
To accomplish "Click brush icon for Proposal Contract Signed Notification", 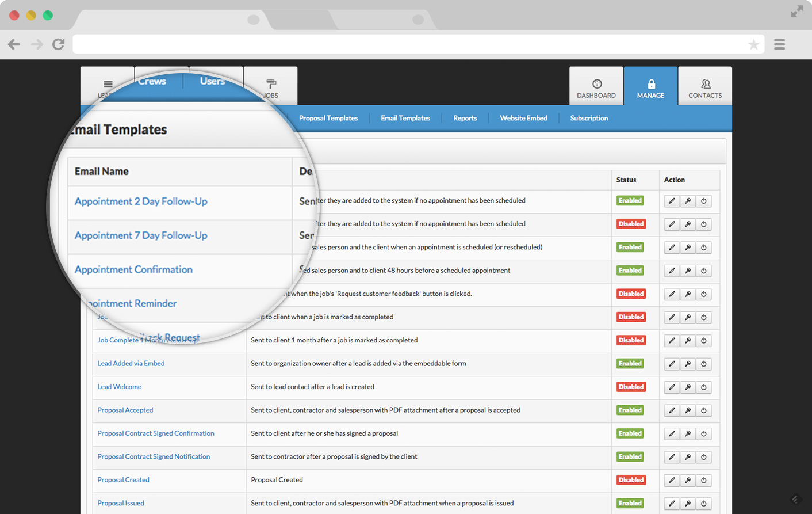I will coord(688,457).
